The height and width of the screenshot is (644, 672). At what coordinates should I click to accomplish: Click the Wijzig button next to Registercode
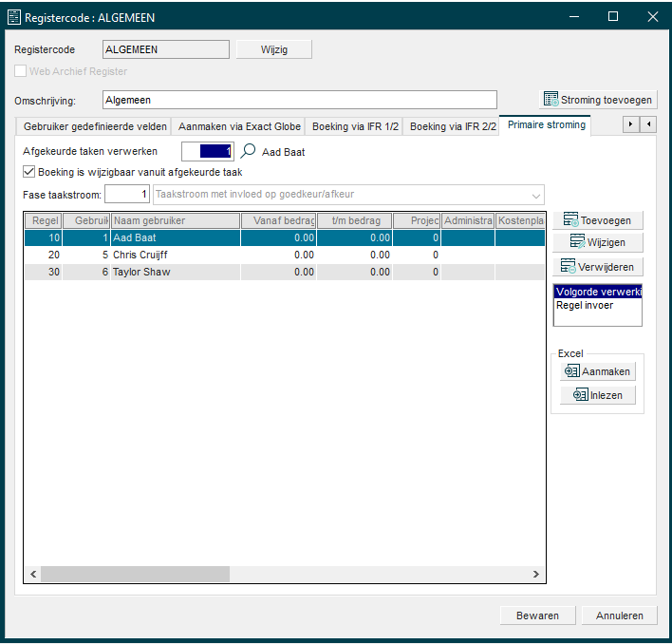click(x=274, y=49)
